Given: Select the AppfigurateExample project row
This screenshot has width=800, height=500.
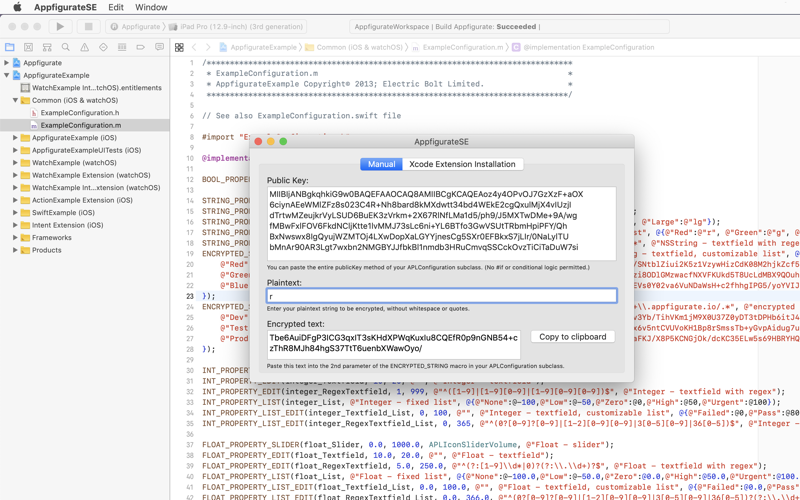Looking at the screenshot, I should pyautogui.click(x=85, y=75).
